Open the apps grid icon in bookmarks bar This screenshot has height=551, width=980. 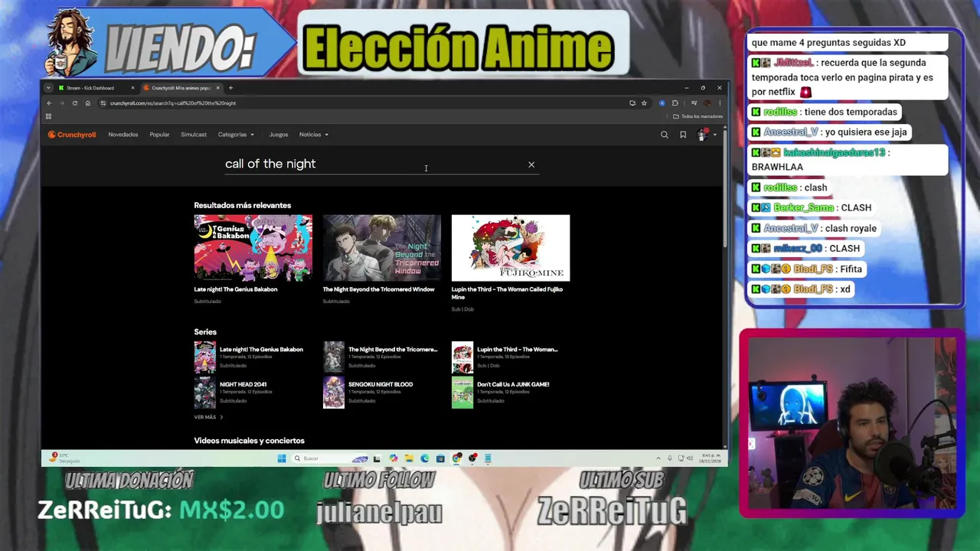(x=48, y=116)
